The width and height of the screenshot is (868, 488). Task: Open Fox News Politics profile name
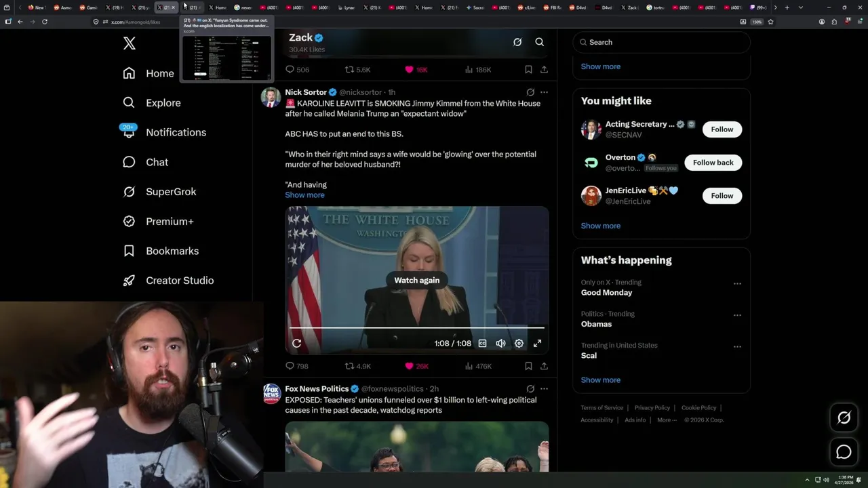317,389
